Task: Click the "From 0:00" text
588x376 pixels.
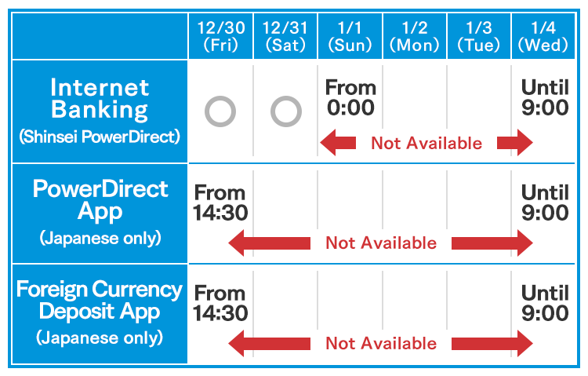Action: tap(350, 97)
